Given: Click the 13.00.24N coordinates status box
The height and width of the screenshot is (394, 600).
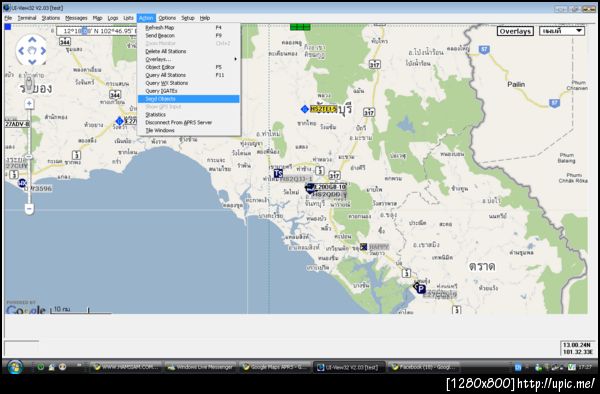Looking at the screenshot, I should (577, 348).
